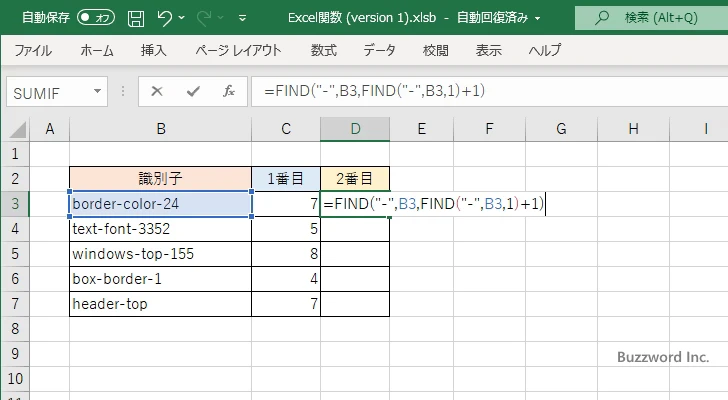Open the 数式 ribbon tab
The image size is (728, 400).
click(324, 50)
